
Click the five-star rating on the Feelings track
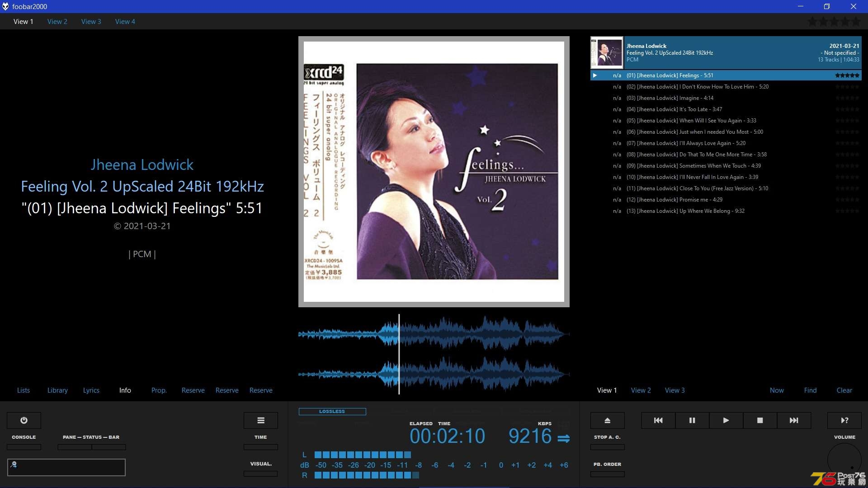[x=847, y=75]
